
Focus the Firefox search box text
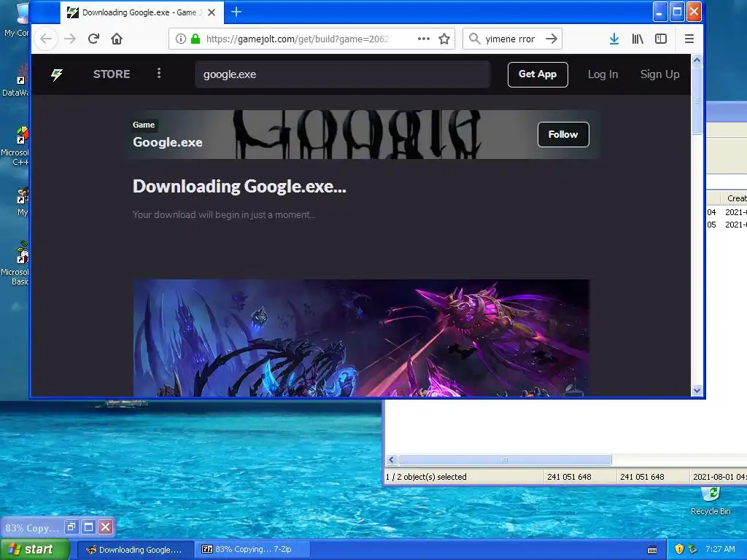[x=510, y=39]
